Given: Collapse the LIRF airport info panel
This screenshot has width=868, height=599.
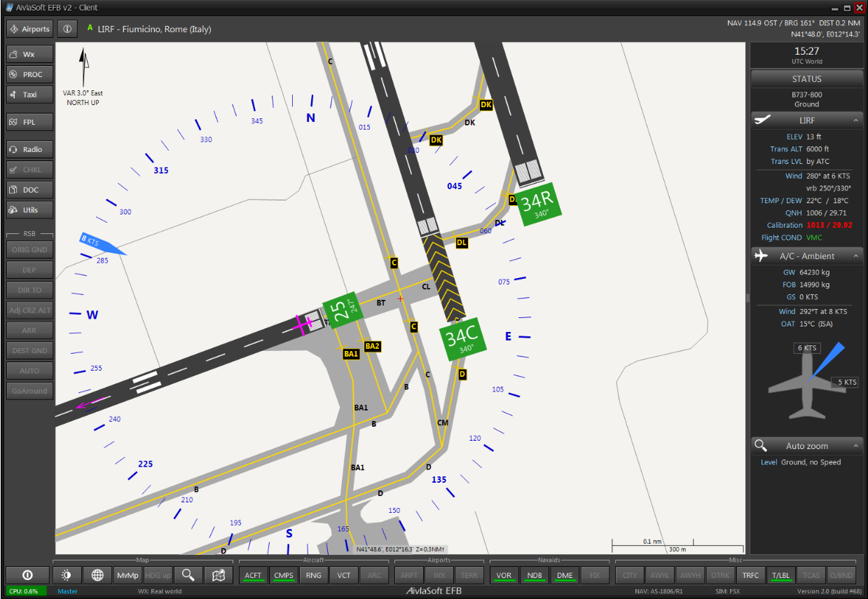Looking at the screenshot, I should point(857,121).
